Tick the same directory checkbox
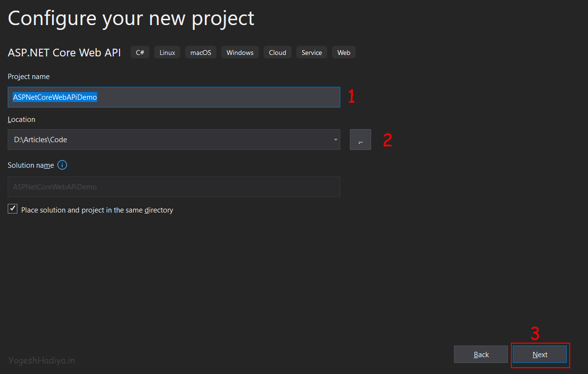 point(13,209)
